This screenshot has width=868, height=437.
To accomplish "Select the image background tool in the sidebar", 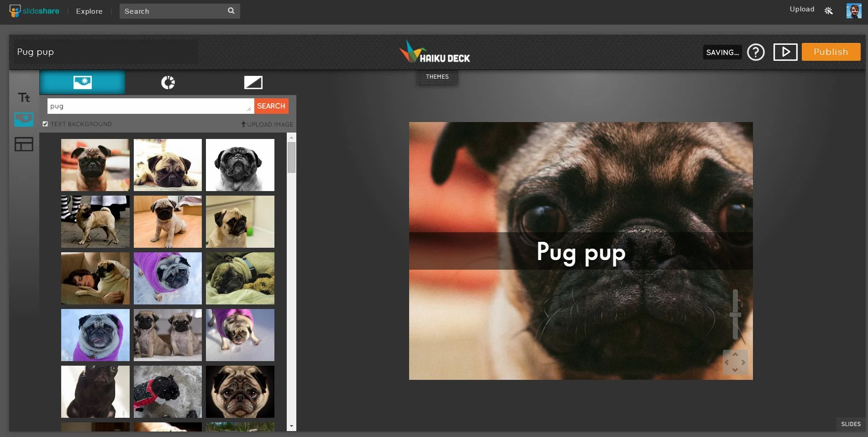I will click(24, 120).
